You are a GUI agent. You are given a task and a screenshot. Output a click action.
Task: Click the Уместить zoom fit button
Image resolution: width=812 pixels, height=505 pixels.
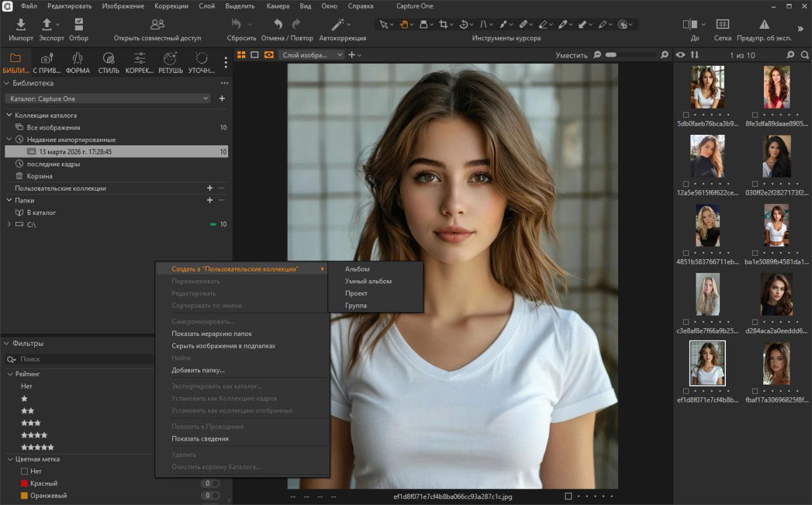tap(571, 55)
